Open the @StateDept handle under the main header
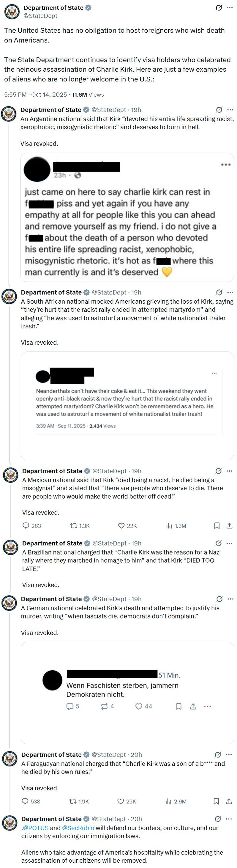Image resolution: width=237 pixels, height=868 pixels. click(40, 16)
